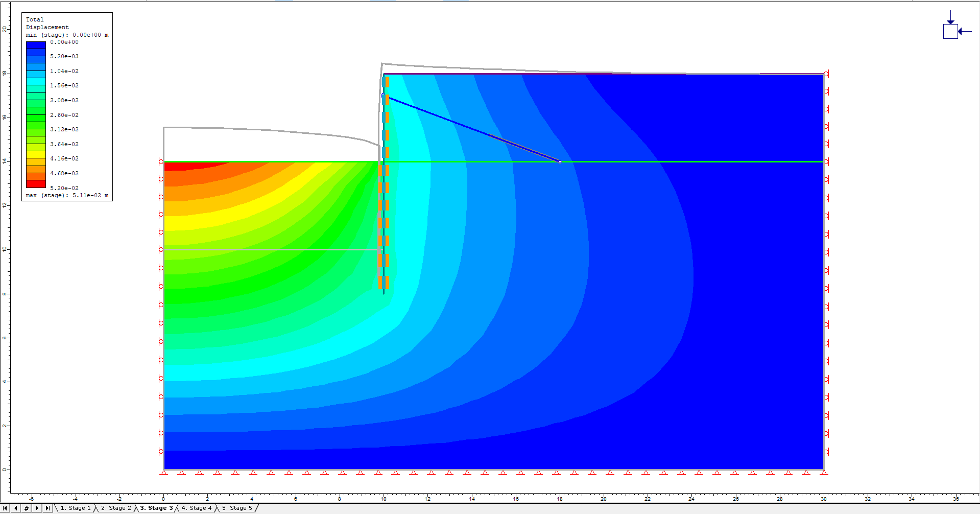The width and height of the screenshot is (980, 514).
Task: Click the # stage number button
Action: 27,508
